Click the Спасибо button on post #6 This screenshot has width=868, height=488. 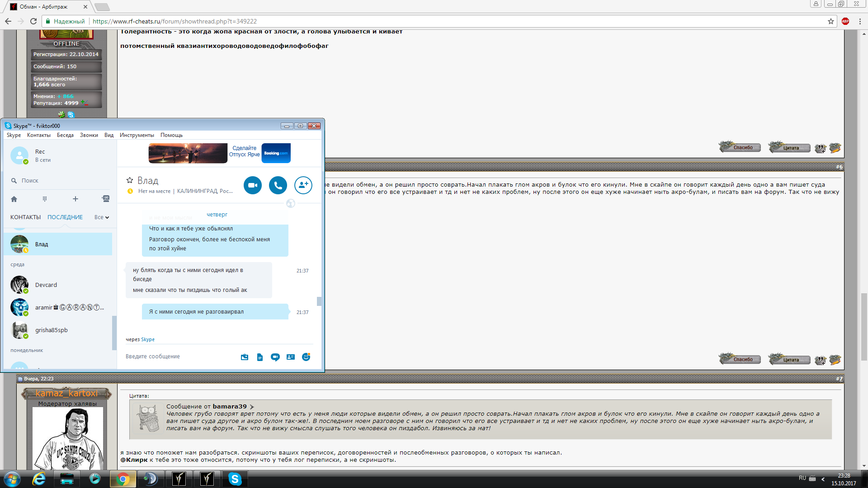(x=740, y=360)
